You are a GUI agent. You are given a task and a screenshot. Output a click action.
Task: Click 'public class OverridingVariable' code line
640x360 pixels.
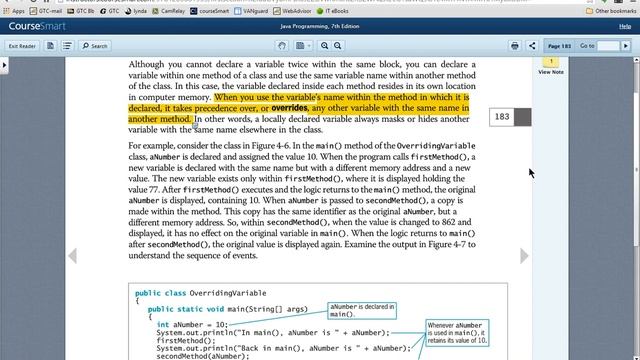pos(200,293)
